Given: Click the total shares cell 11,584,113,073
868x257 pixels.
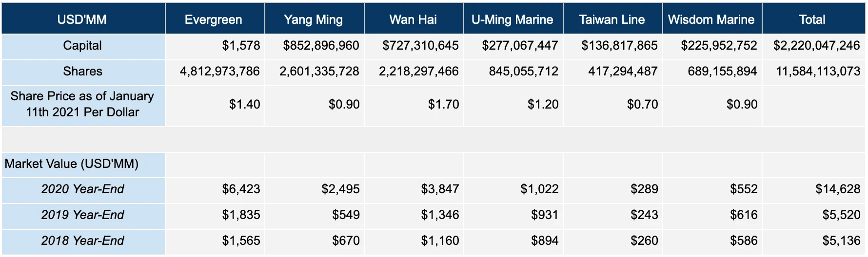Looking at the screenshot, I should [818, 72].
